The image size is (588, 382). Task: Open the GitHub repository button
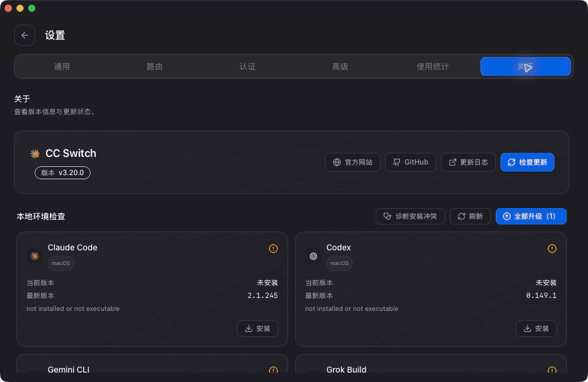[410, 162]
